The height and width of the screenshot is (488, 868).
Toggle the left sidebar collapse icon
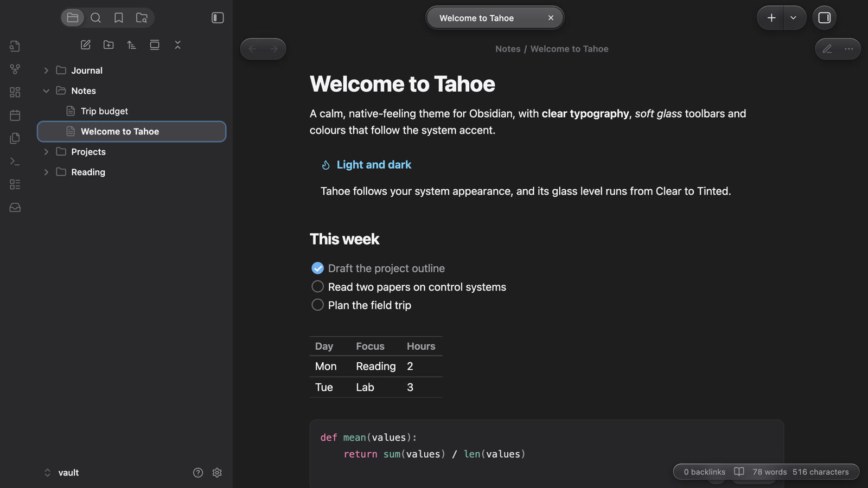(218, 18)
